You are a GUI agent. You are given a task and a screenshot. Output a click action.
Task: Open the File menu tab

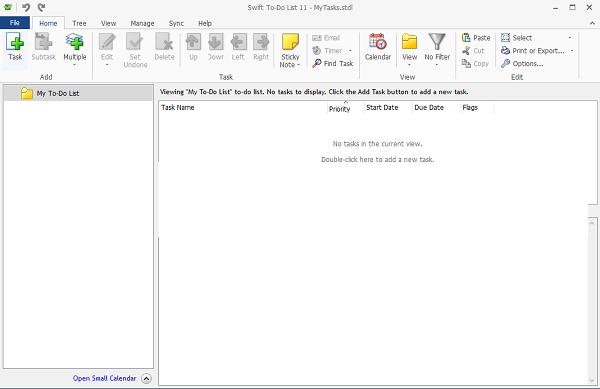[x=15, y=23]
